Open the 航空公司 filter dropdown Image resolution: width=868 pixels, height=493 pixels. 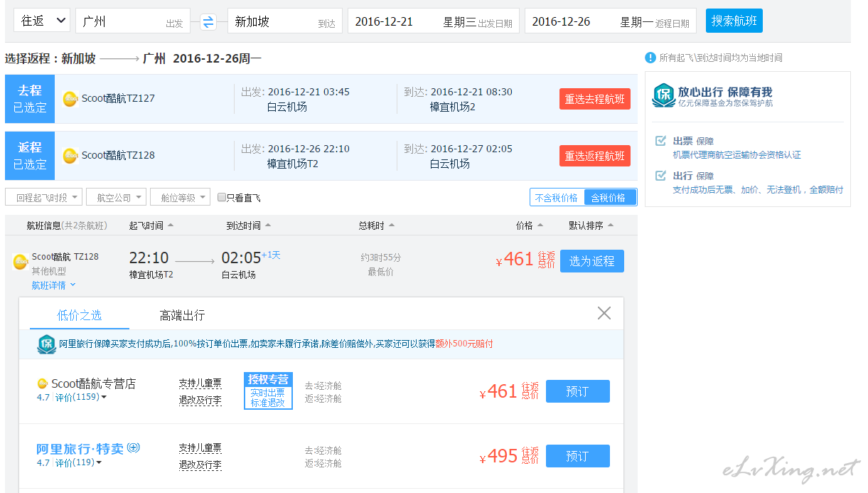point(117,197)
